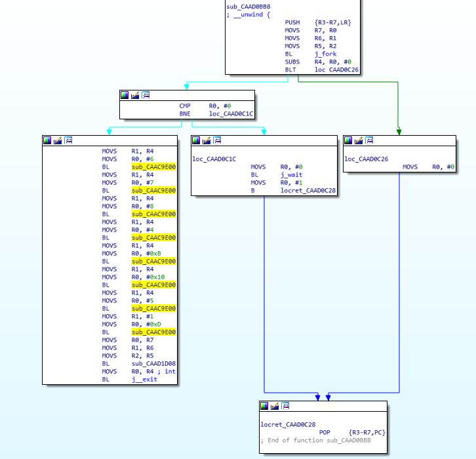
Task: Set node color on loc_CAAD0C1C block
Action: pos(196,140)
